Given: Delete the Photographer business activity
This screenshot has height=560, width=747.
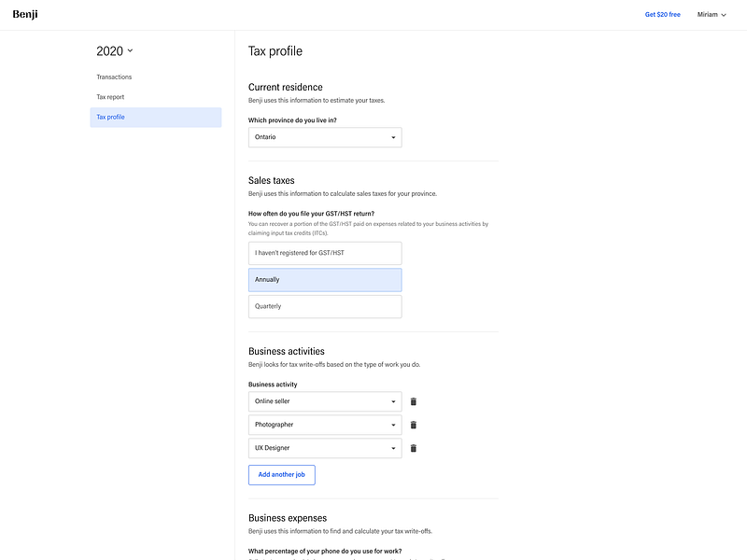Looking at the screenshot, I should pyautogui.click(x=414, y=425).
